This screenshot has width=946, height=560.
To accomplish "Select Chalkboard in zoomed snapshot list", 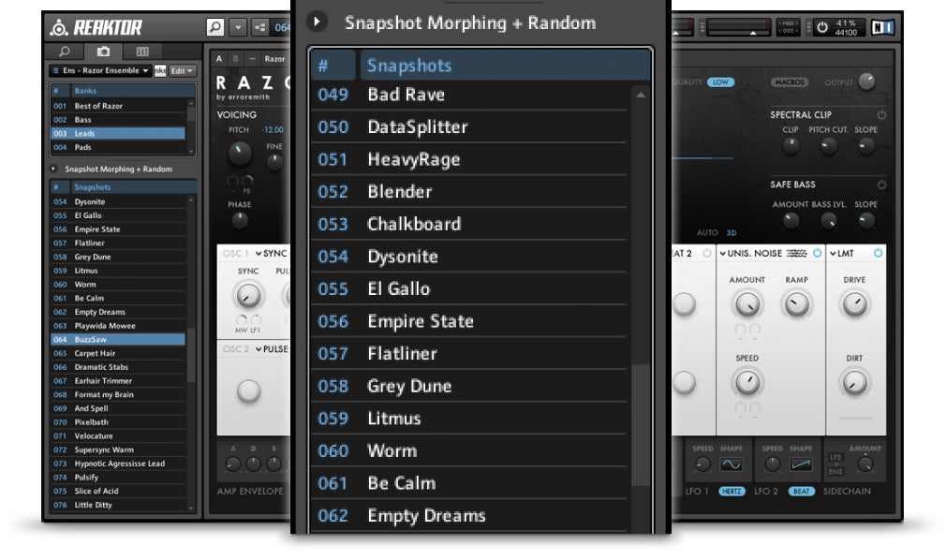I will (x=468, y=224).
